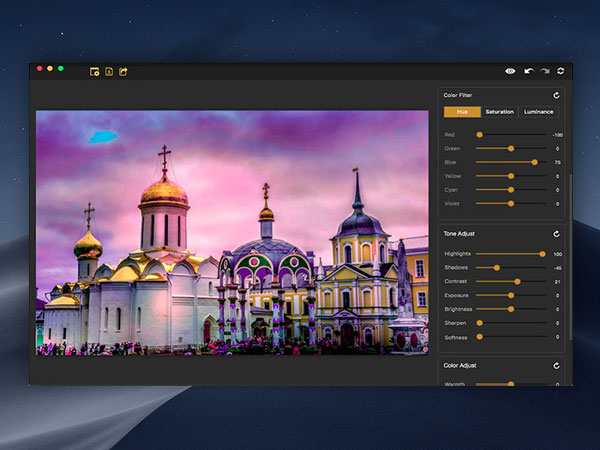Viewport: 600px width, 450px height.
Task: Click the share export icon in toolbar
Action: tap(123, 72)
